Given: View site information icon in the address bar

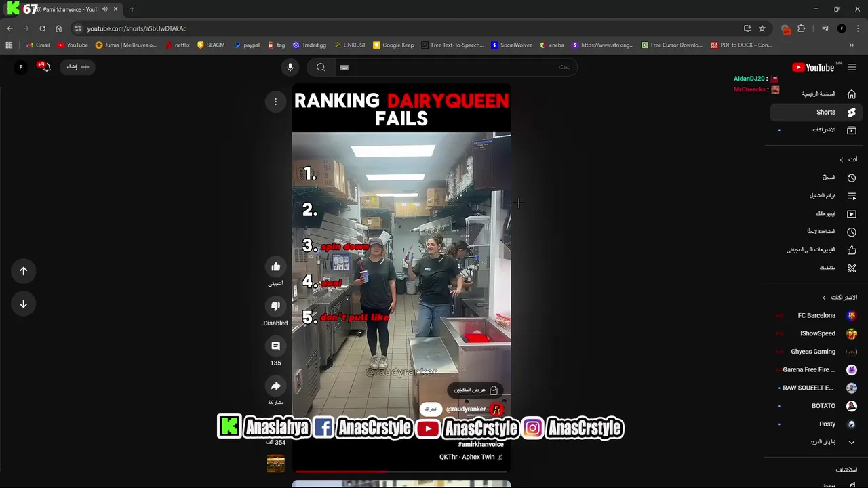Looking at the screenshot, I should tap(78, 28).
